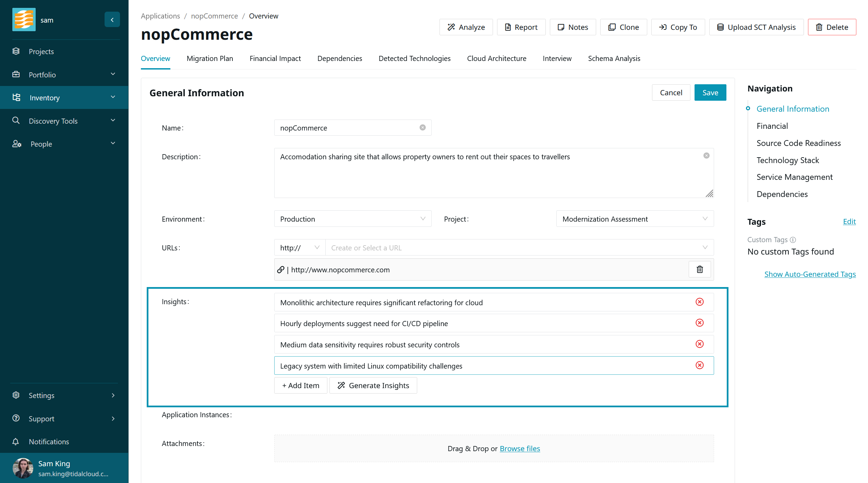Expand the http:// protocol selector
The width and height of the screenshot is (868, 483).
click(x=300, y=248)
